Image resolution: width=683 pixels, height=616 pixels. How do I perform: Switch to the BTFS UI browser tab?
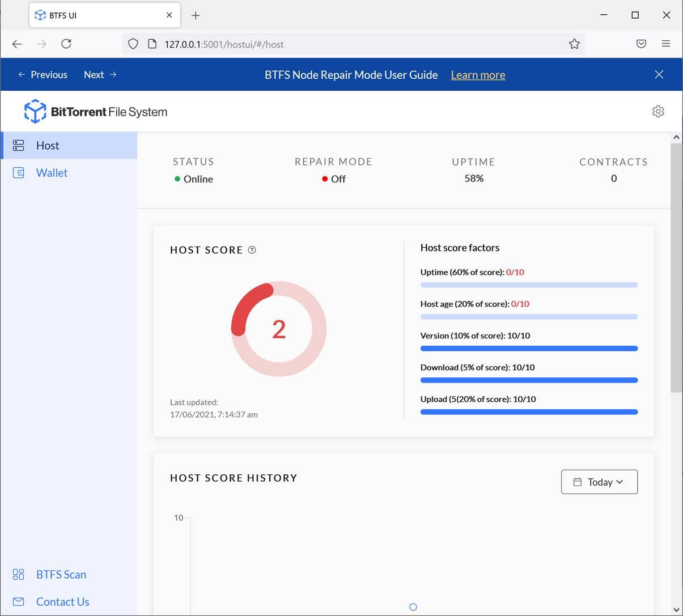105,15
